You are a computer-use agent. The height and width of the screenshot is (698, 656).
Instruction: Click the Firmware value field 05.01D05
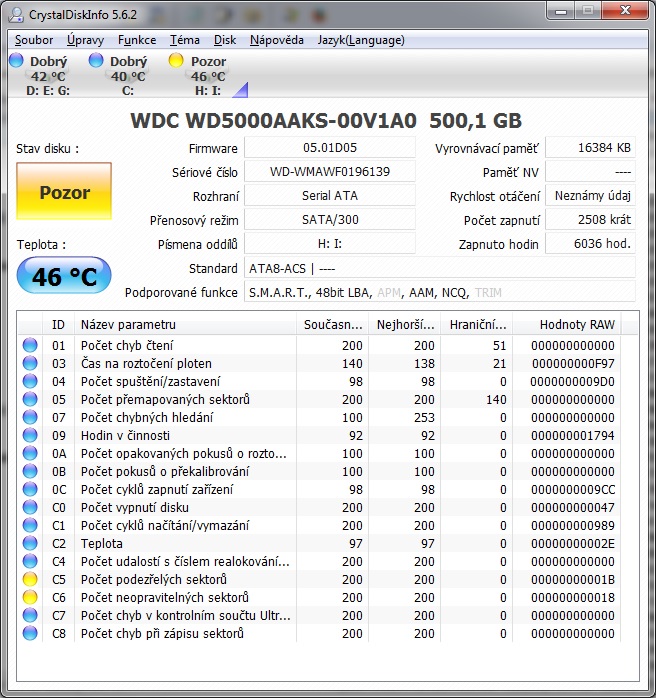[x=330, y=148]
